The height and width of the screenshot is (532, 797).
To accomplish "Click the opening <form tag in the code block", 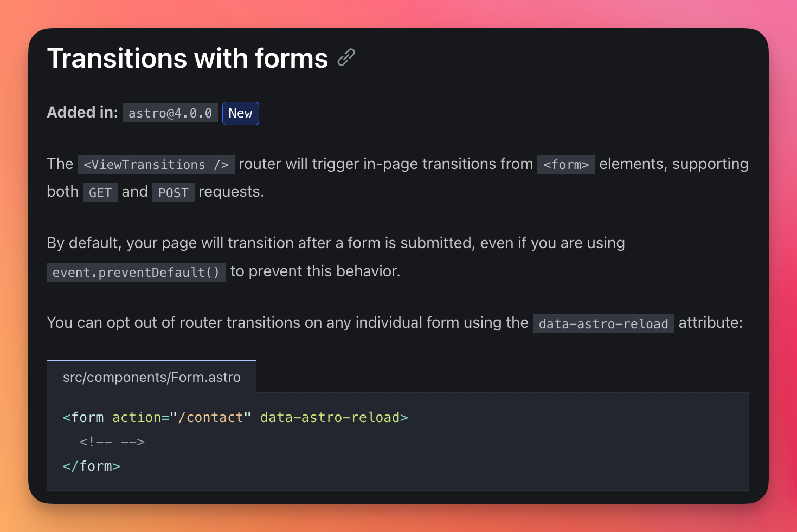I will pyautogui.click(x=83, y=418).
